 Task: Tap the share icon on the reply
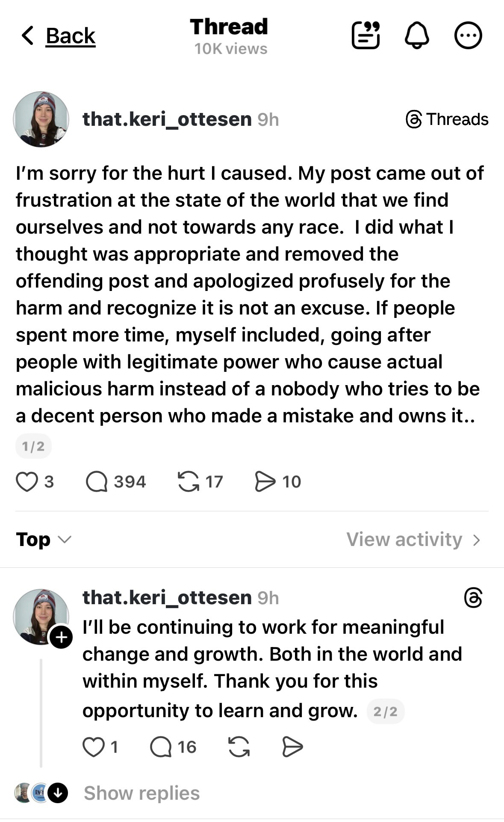[292, 747]
